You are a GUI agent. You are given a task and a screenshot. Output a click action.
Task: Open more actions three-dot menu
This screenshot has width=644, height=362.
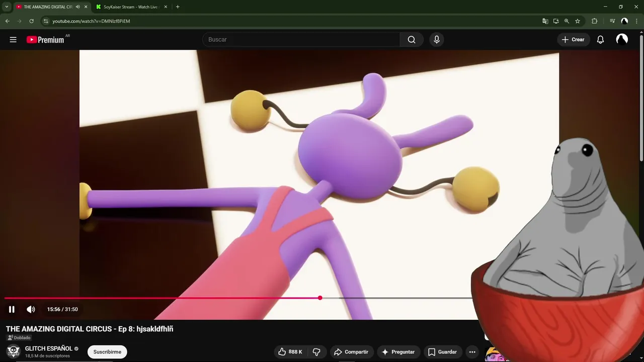(x=472, y=352)
